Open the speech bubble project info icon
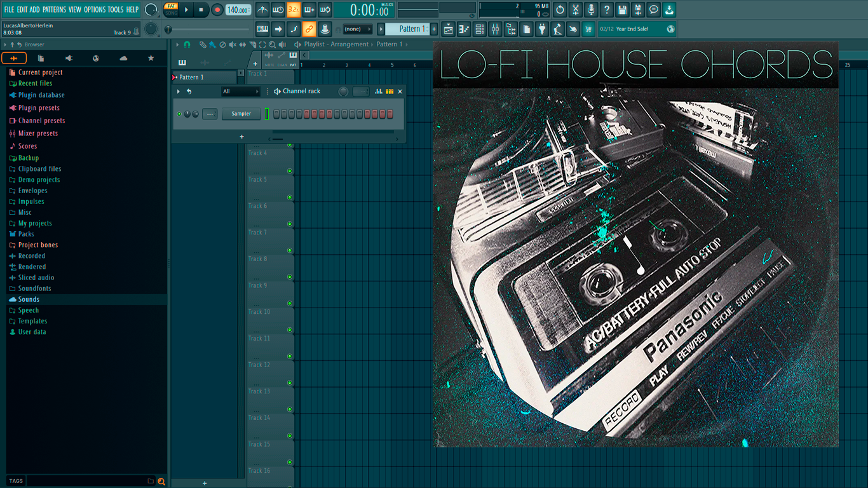Screen dimensions: 868x488 [x=654, y=10]
